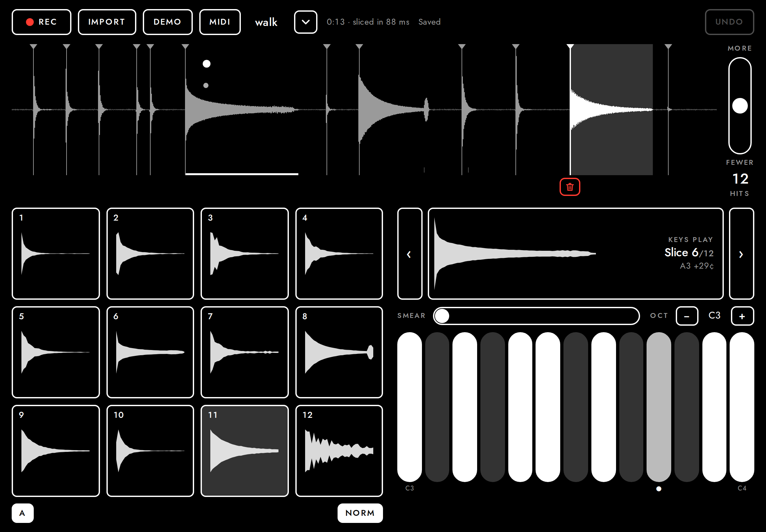Viewport: 766px width, 532px height.
Task: Play the C4 white key
Action: pyautogui.click(x=742, y=407)
